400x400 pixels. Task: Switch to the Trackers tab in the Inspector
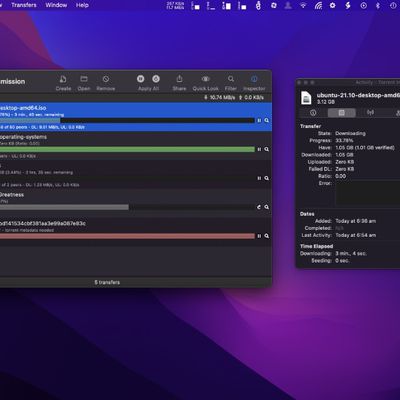click(370, 113)
